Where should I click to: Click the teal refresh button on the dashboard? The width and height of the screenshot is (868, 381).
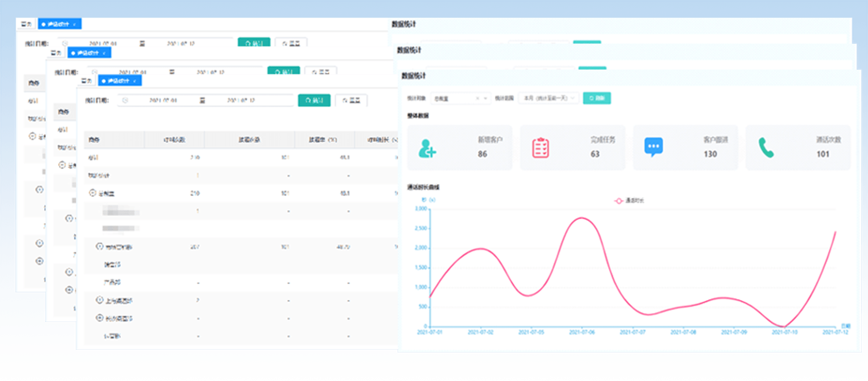(x=596, y=98)
